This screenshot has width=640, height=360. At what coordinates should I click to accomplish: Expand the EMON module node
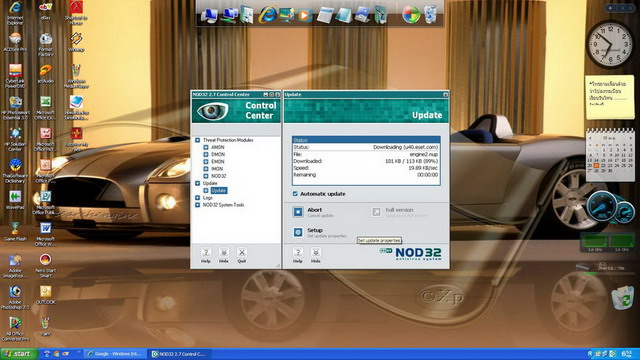pos(206,162)
